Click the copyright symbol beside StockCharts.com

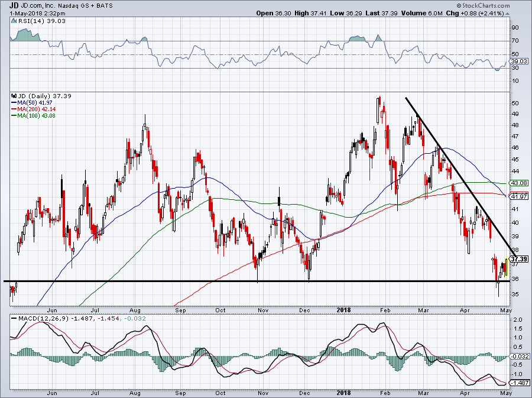459,5
